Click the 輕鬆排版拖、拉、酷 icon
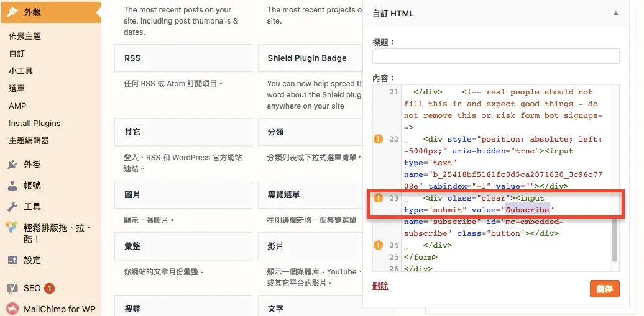644x316 pixels. pyautogui.click(x=12, y=227)
